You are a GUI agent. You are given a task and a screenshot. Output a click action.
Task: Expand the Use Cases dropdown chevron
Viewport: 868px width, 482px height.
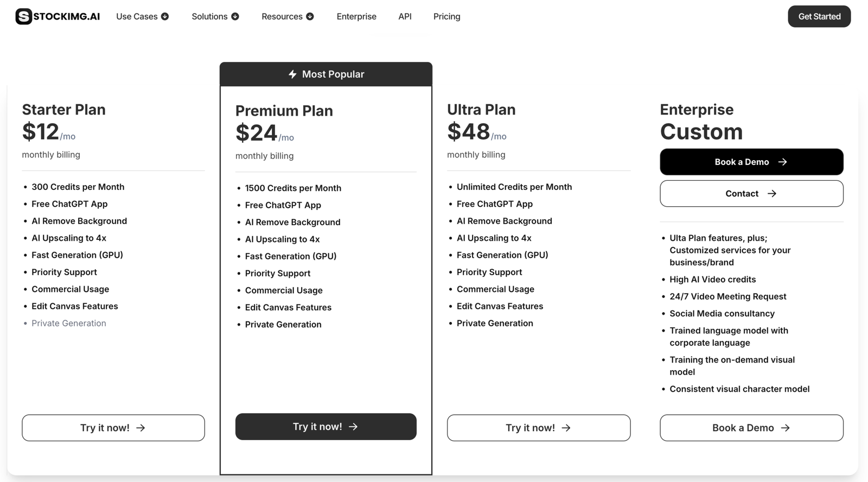pos(165,16)
